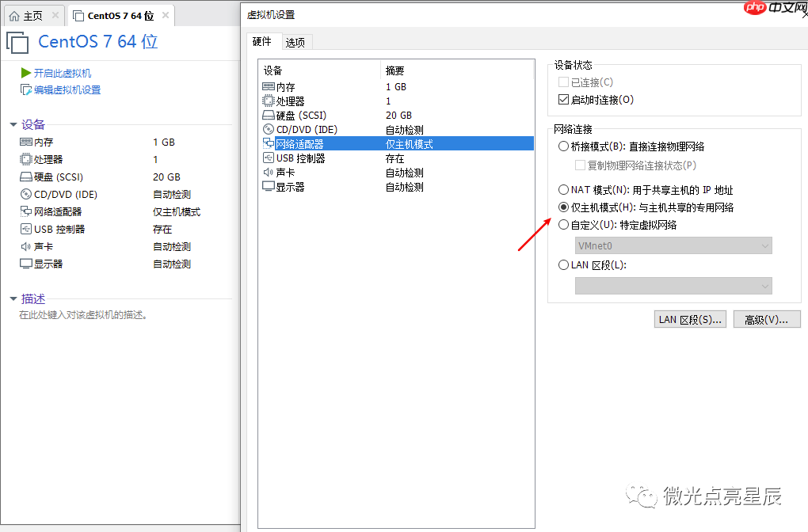Click the 处理器 CPU icon in the main window device list
The image size is (808, 532).
pos(26,159)
